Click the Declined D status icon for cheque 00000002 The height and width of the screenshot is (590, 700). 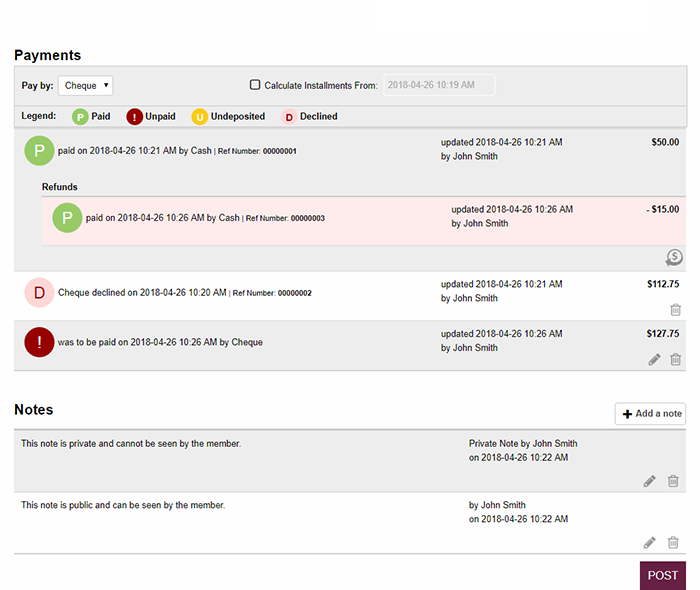[39, 293]
